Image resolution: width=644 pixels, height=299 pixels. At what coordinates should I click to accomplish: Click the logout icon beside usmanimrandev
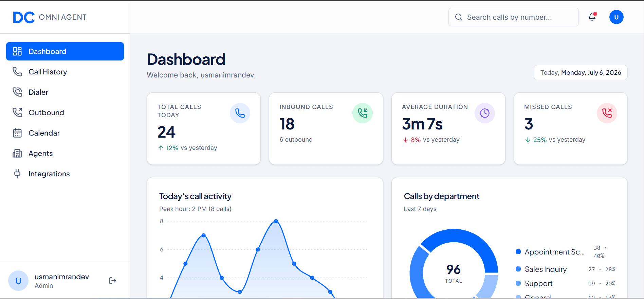click(113, 281)
